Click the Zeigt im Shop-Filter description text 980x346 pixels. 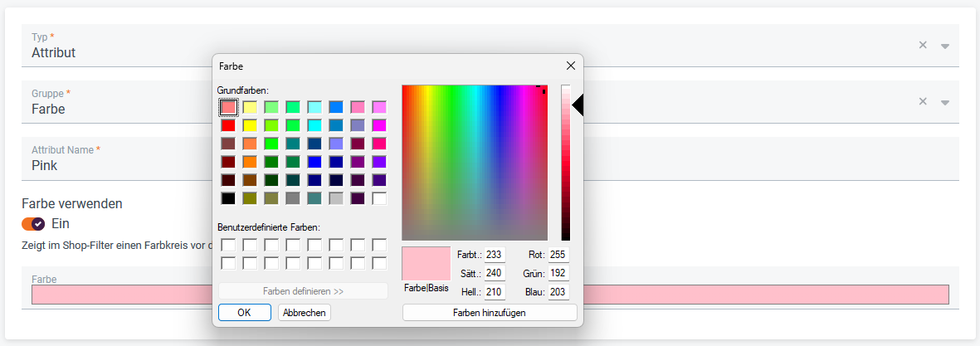pyautogui.click(x=117, y=245)
